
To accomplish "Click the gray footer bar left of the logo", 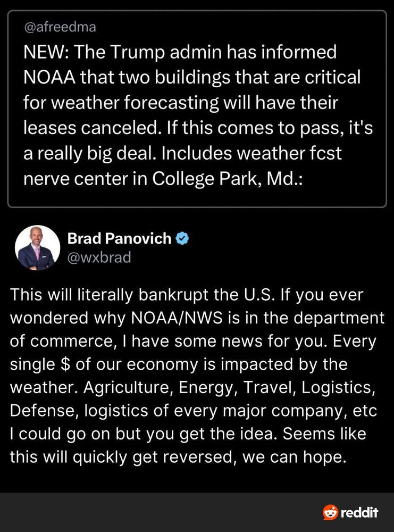I will pyautogui.click(x=160, y=512).
